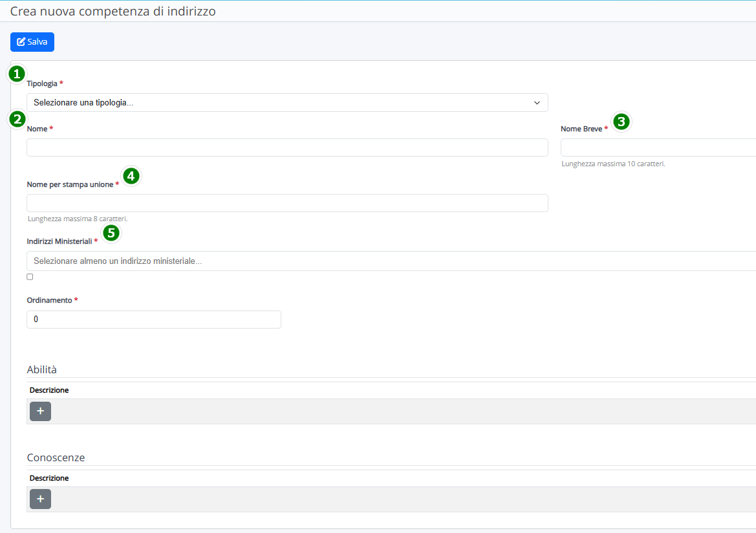Click the green number 2 badge
This screenshot has height=533, width=756.
[x=16, y=119]
